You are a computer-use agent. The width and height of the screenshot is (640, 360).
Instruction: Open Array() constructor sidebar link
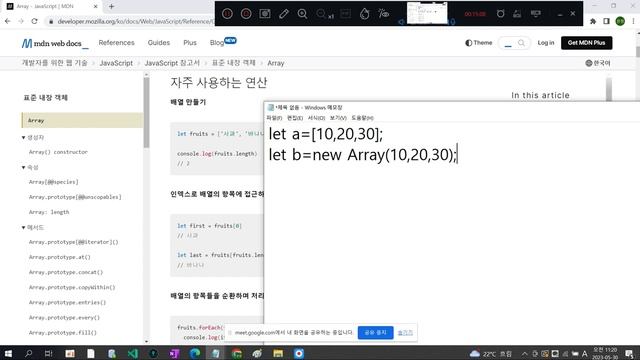(x=58, y=152)
